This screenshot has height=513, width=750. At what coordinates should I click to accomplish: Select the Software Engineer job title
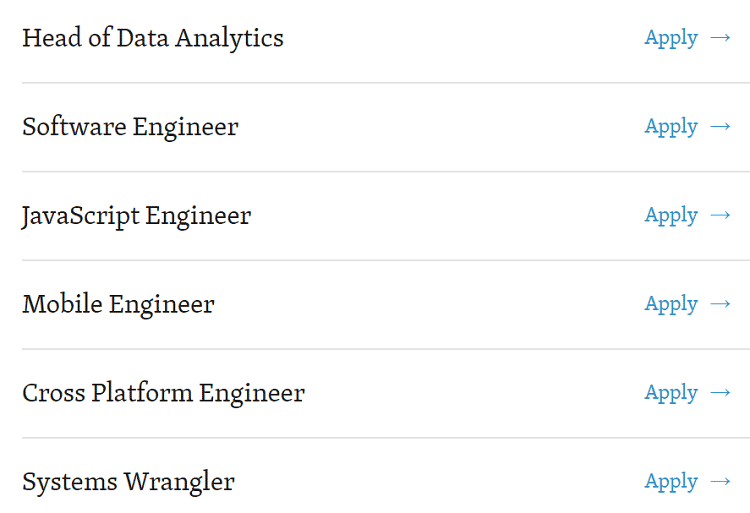pos(130,127)
